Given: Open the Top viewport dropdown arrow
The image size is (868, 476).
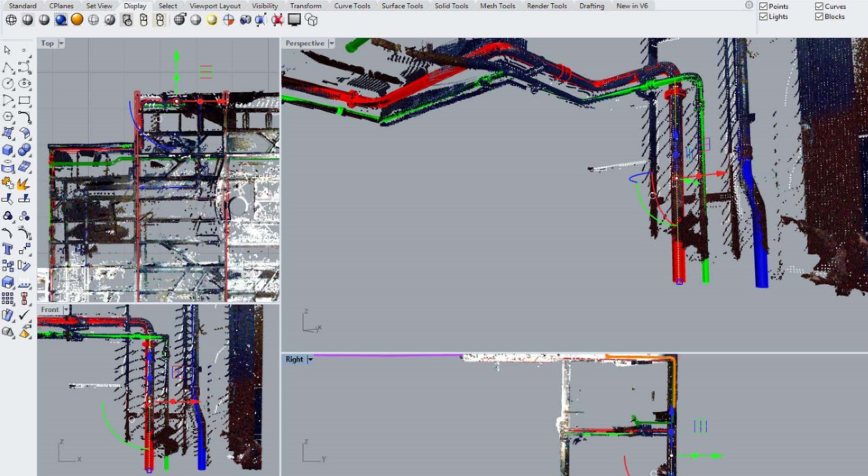Looking at the screenshot, I should [x=61, y=43].
